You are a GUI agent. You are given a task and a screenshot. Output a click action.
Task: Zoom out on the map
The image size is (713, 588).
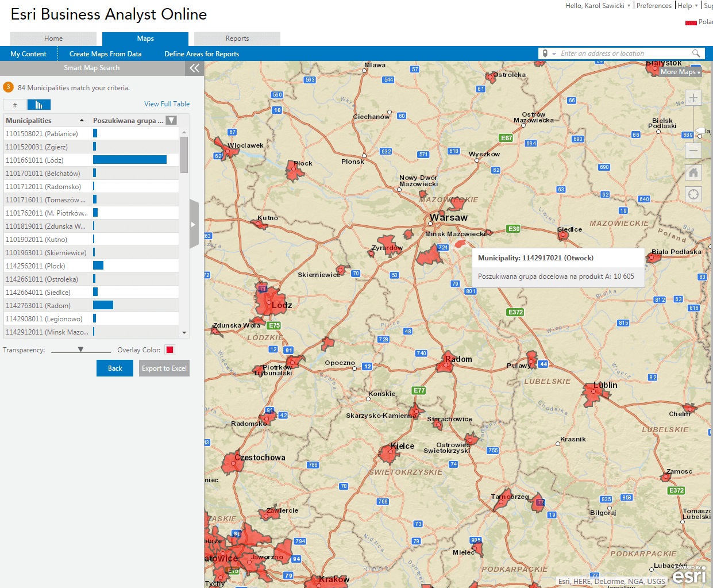[x=693, y=151]
